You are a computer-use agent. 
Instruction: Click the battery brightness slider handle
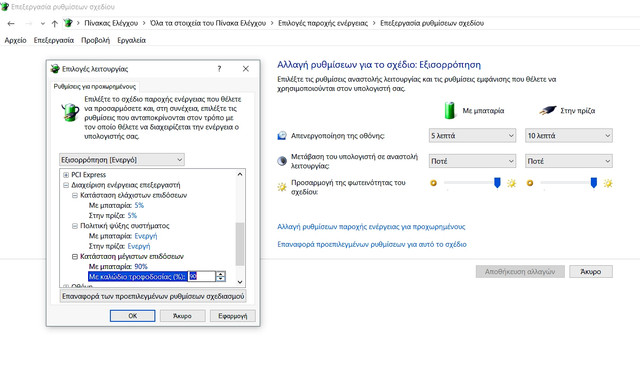[x=497, y=183]
